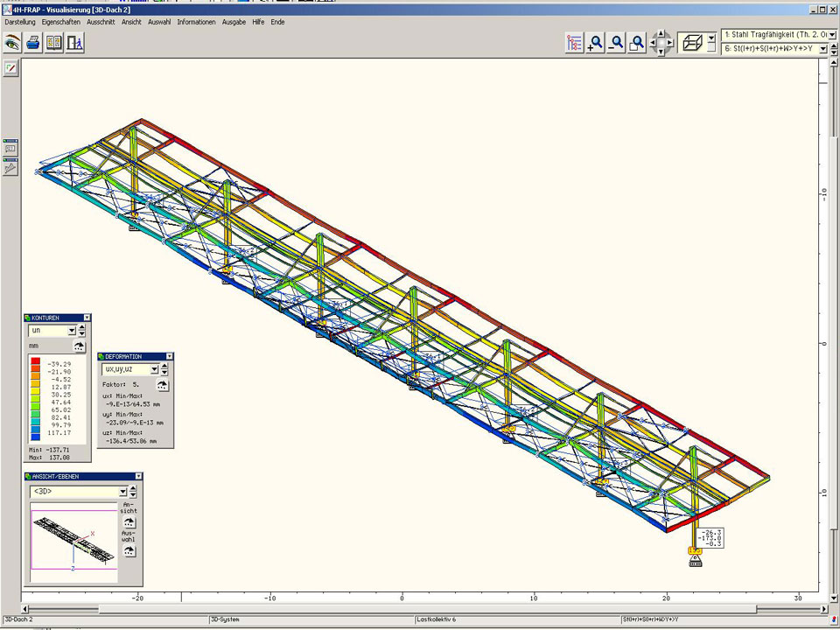Open the Darstellung menu
840x630 pixels.
click(20, 21)
